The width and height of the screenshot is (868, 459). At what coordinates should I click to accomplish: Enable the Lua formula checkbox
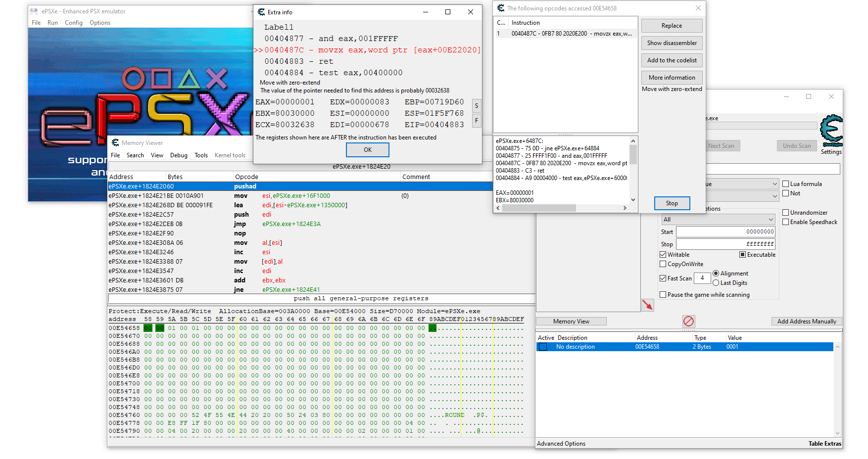pyautogui.click(x=785, y=184)
